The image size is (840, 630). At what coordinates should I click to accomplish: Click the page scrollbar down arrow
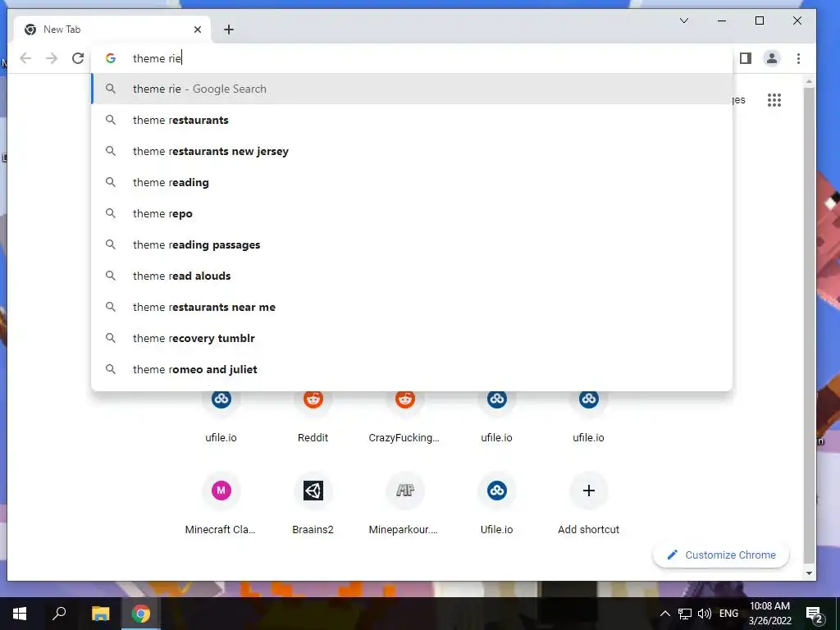[809, 573]
